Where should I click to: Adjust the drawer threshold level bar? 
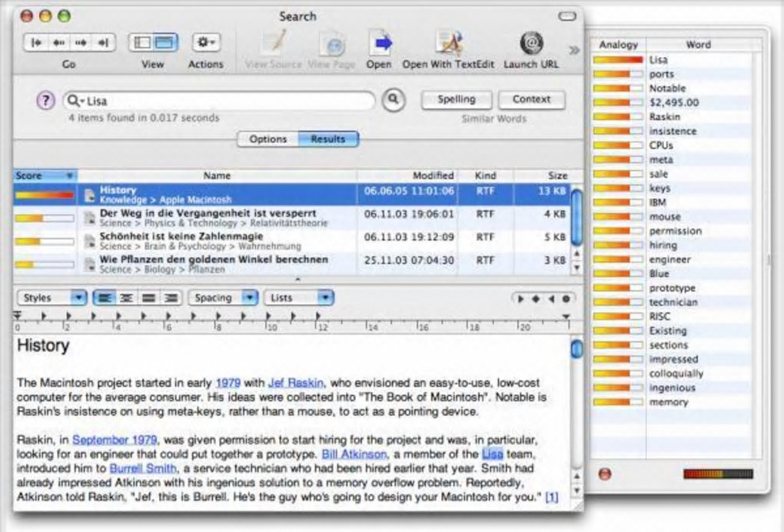[x=718, y=474]
